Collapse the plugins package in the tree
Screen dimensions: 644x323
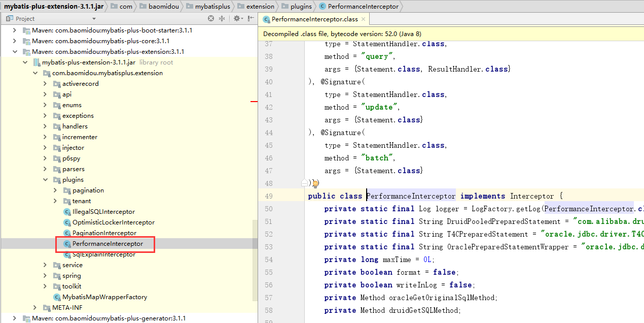tap(45, 179)
